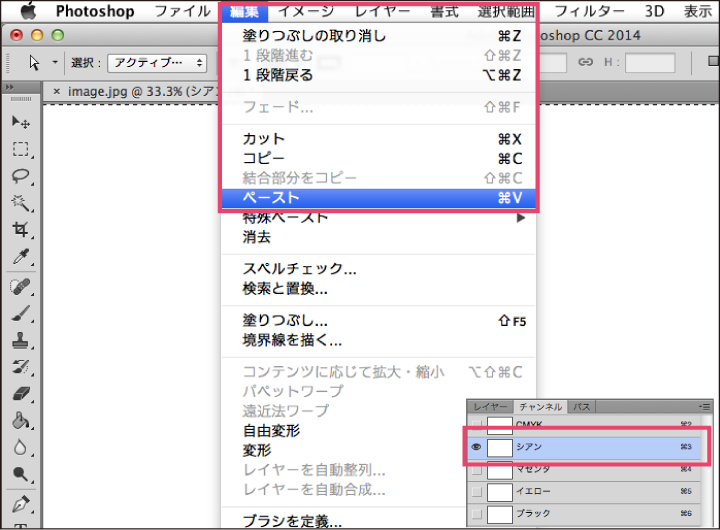Select the シアン channel row
Image resolution: width=720 pixels, height=530 pixels.
(x=584, y=447)
